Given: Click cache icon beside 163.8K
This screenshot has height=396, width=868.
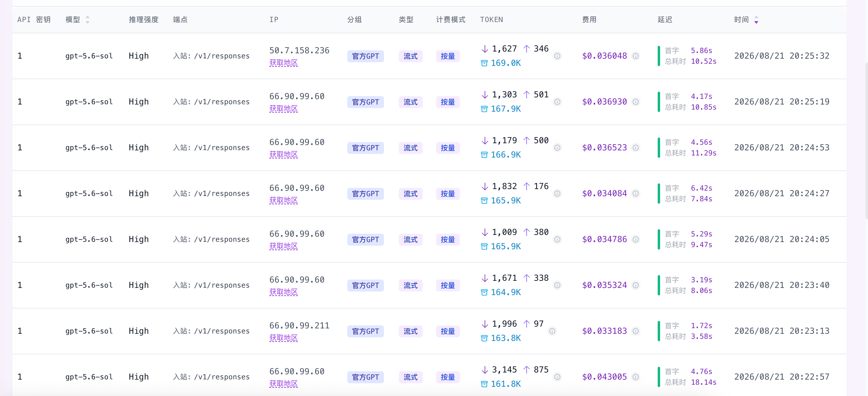Looking at the screenshot, I should coord(484,338).
